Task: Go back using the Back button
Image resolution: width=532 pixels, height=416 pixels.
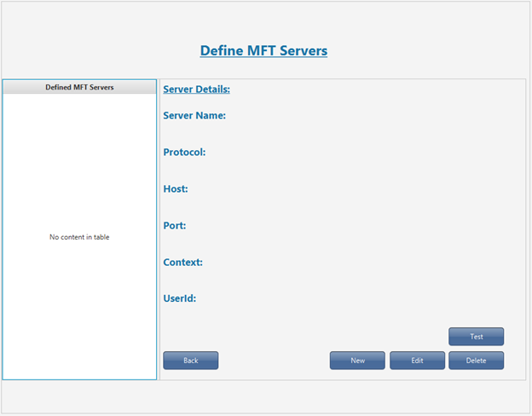Action: pyautogui.click(x=191, y=361)
